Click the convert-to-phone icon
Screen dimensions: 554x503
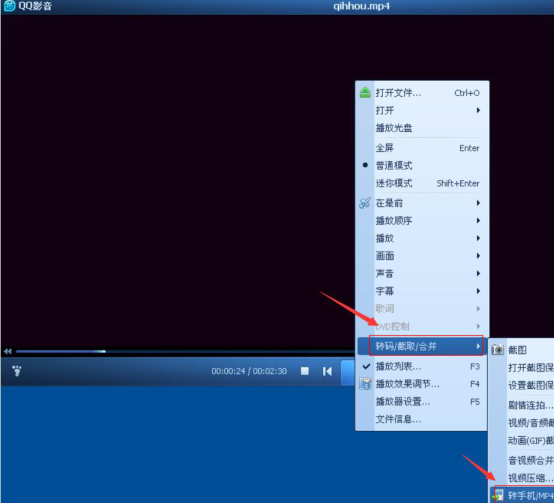(498, 496)
